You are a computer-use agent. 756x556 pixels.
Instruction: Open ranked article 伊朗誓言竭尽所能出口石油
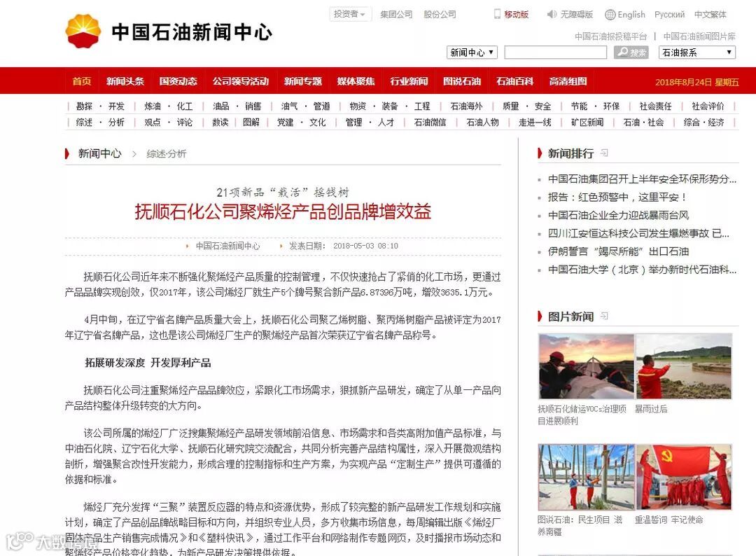point(619,251)
